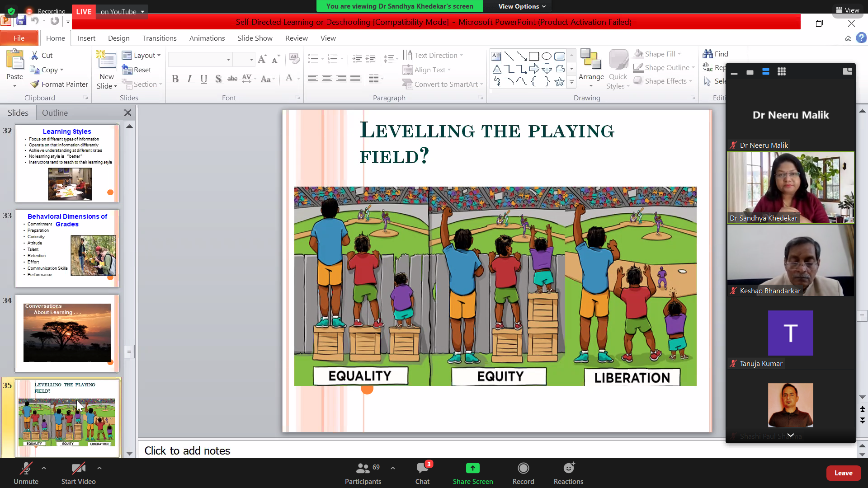
Task: Switch Zoom panel to gallery grid view
Action: 782,71
